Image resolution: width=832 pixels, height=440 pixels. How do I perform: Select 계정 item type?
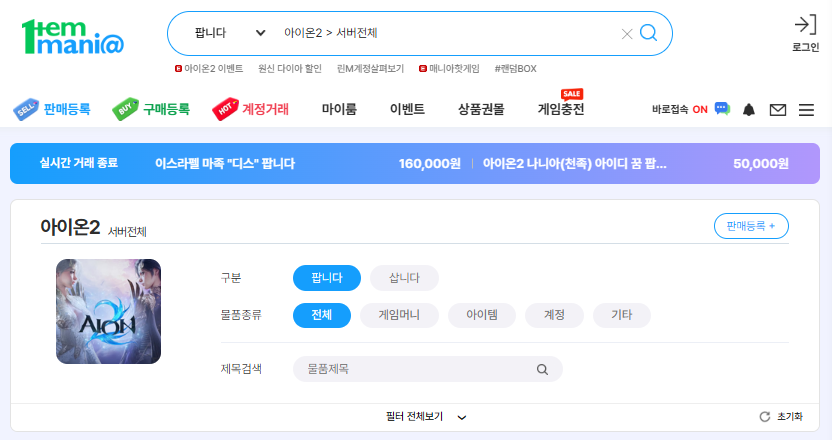554,315
